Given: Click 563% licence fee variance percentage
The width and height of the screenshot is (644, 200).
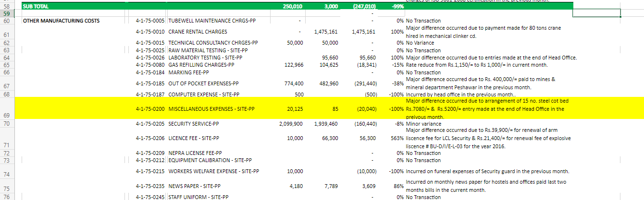Looking at the screenshot, I should pos(397,138).
